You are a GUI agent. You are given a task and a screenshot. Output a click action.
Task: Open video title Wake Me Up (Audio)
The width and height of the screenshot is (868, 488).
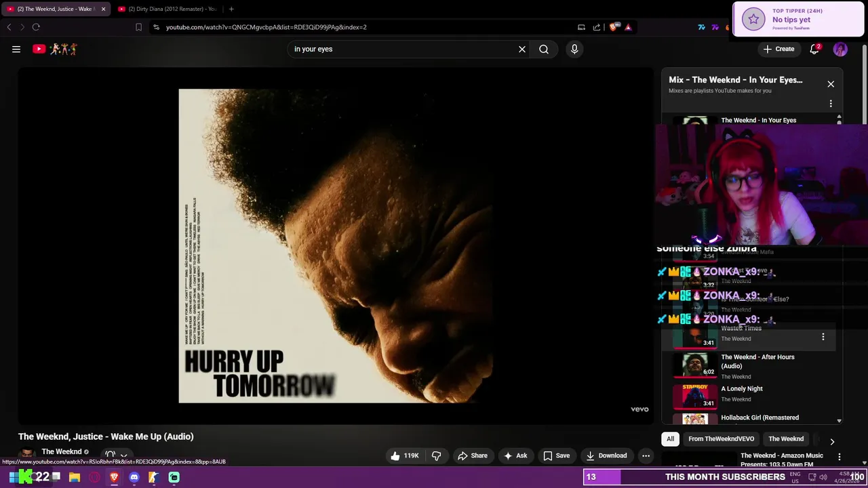106,436
